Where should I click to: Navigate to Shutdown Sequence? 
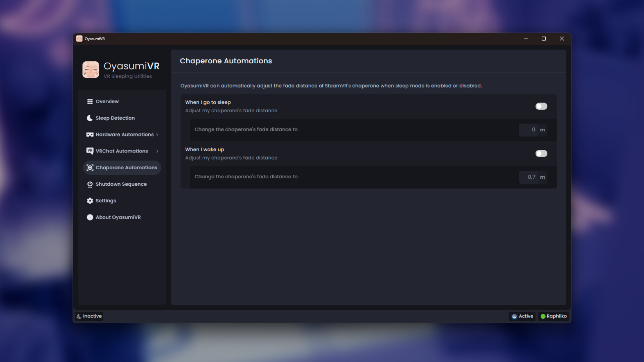click(x=121, y=184)
